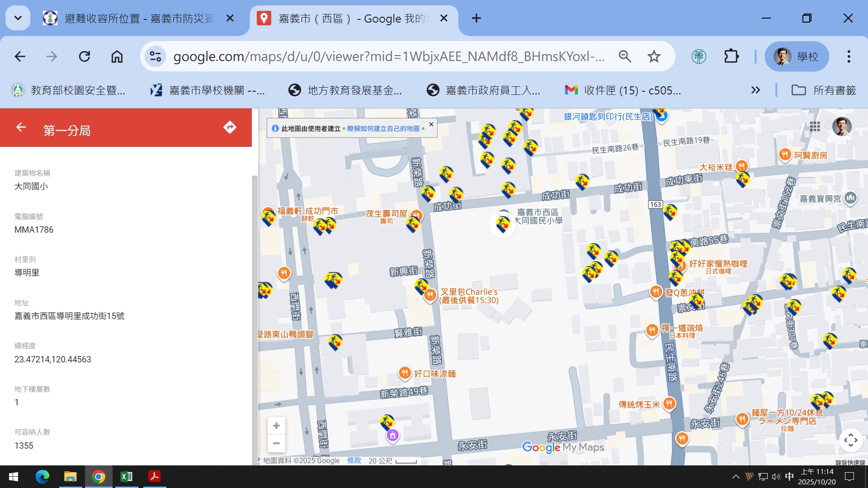Open directions for 第一分局
868x488 pixels.
tap(230, 127)
